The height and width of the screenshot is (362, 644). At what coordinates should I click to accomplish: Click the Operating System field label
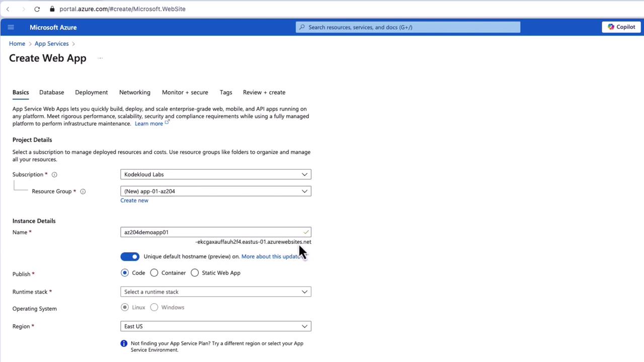pyautogui.click(x=35, y=309)
